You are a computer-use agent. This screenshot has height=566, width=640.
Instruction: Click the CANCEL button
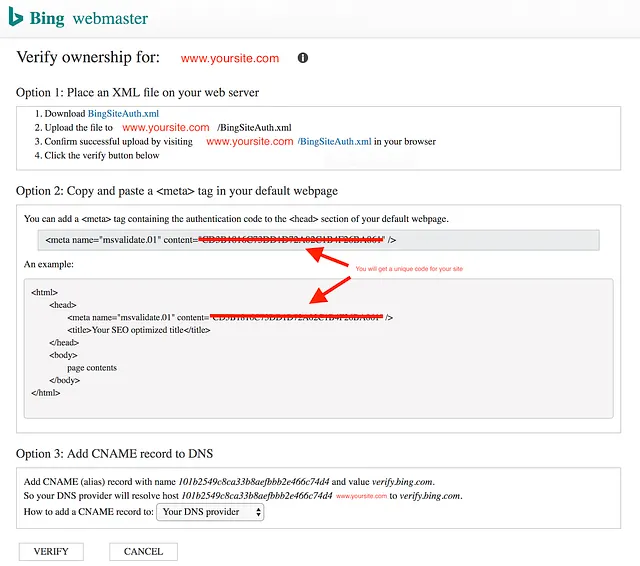(143, 551)
